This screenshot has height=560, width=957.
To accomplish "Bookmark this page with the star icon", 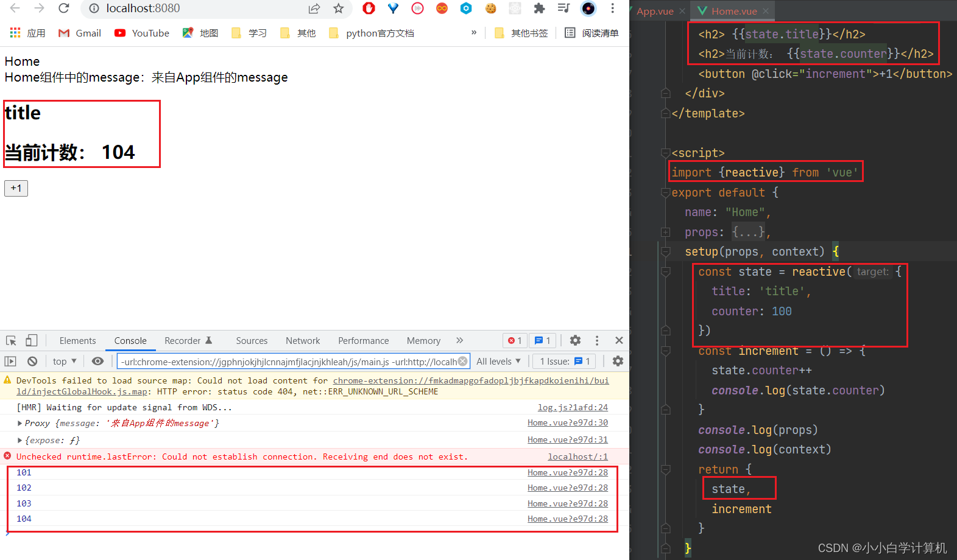I will click(339, 9).
